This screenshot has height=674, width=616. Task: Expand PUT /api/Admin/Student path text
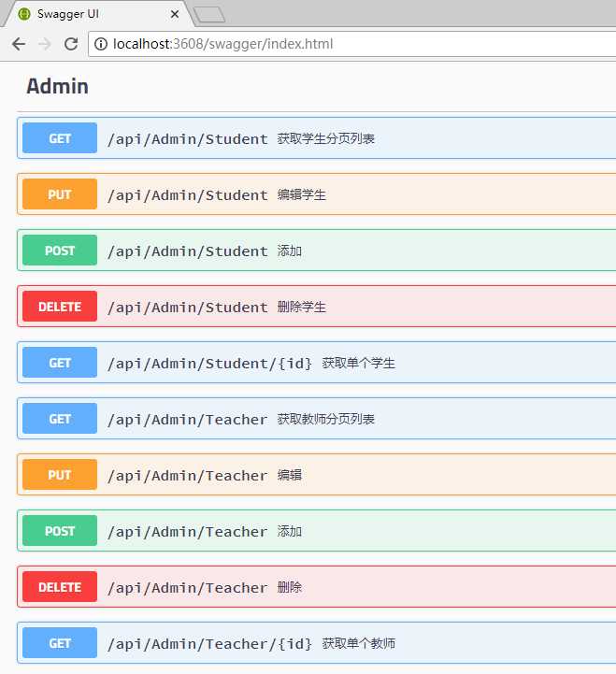click(x=188, y=195)
